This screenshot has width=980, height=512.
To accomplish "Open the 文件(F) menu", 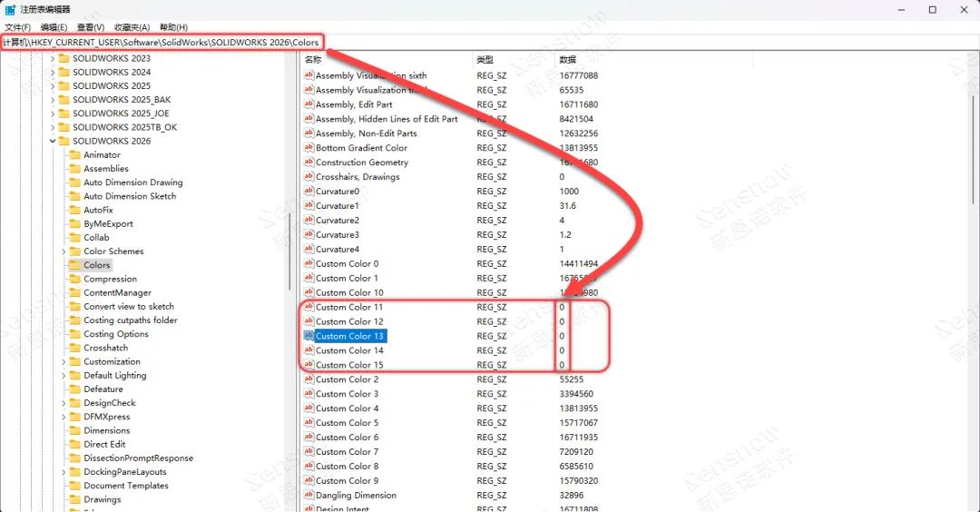I will 17,27.
